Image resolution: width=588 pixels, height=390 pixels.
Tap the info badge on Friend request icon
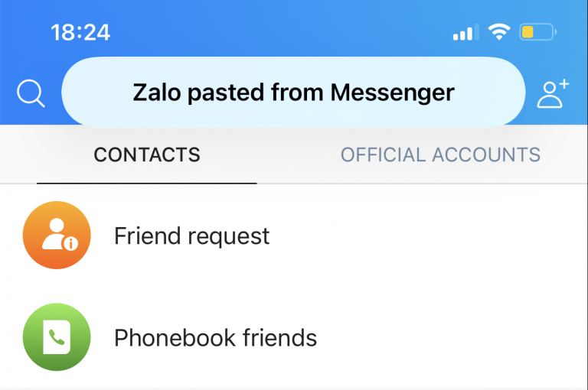point(71,244)
